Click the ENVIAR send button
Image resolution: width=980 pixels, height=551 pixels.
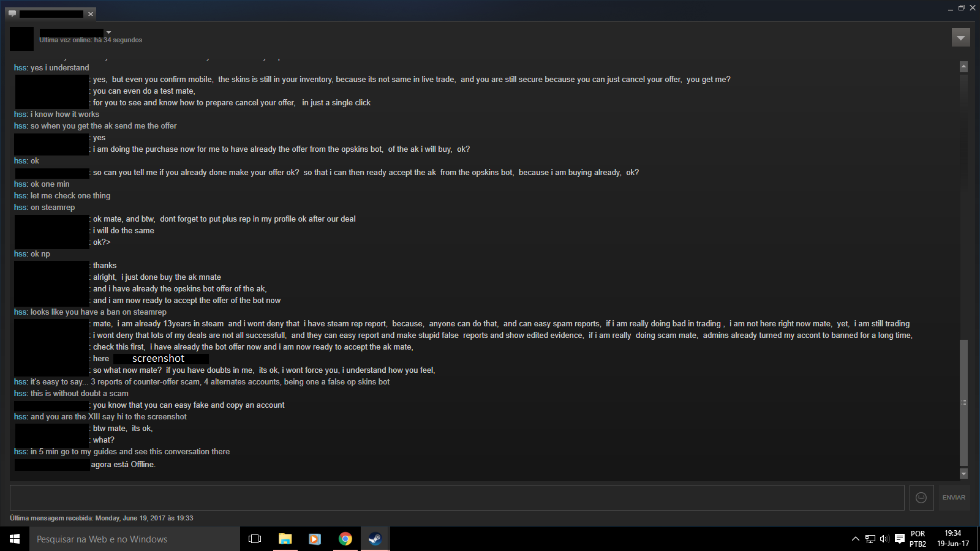tap(954, 498)
